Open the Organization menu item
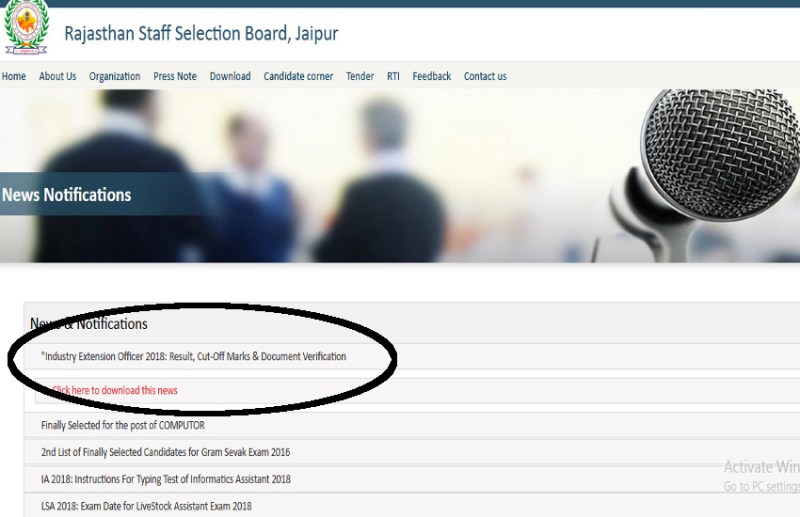 (x=114, y=76)
